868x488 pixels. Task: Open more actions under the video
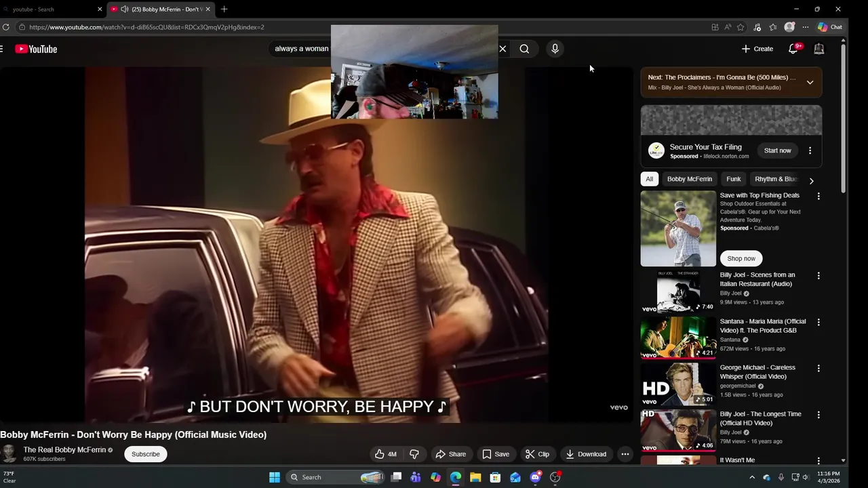tap(625, 454)
